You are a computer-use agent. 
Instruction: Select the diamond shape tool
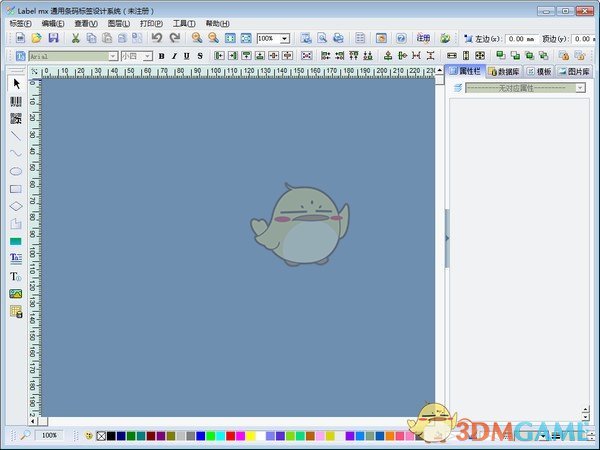click(16, 206)
